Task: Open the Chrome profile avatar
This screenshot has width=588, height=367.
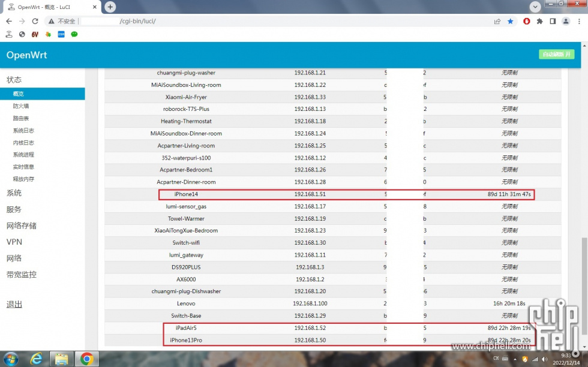Action: click(x=566, y=22)
